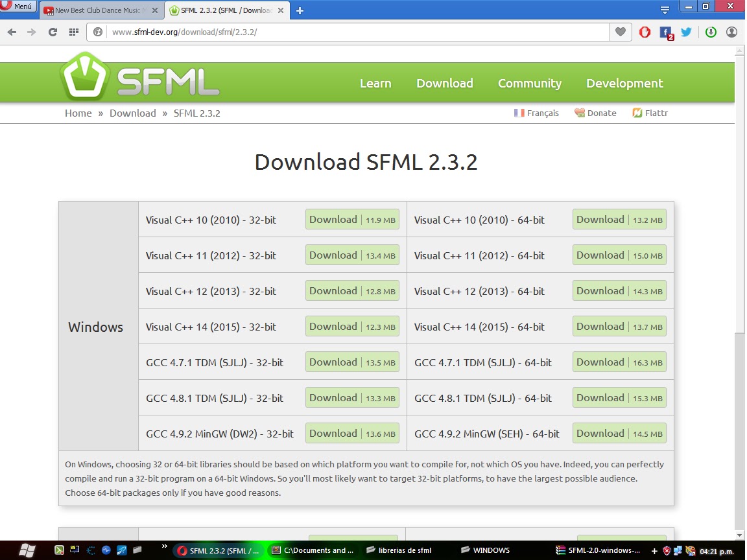
Task: Open the Twitter extension icon
Action: click(685, 31)
